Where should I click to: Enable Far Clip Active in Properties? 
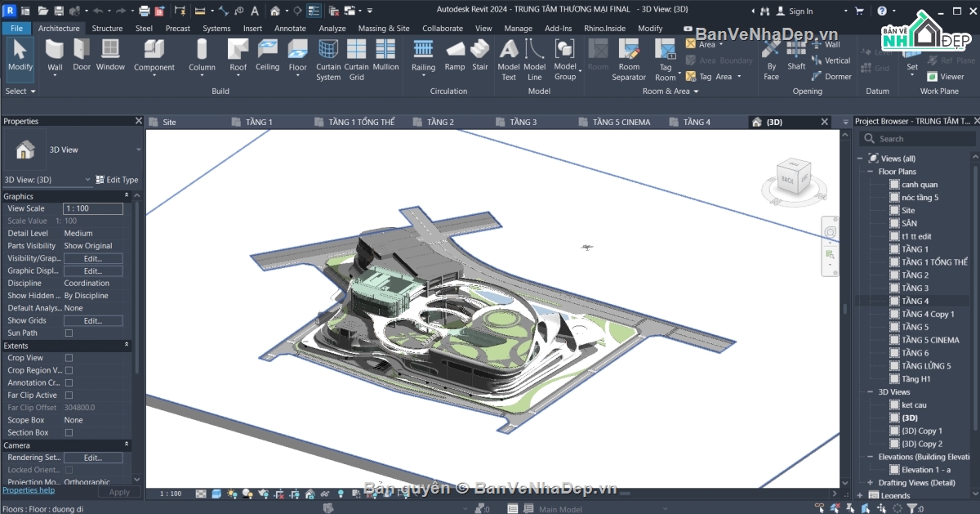(69, 395)
